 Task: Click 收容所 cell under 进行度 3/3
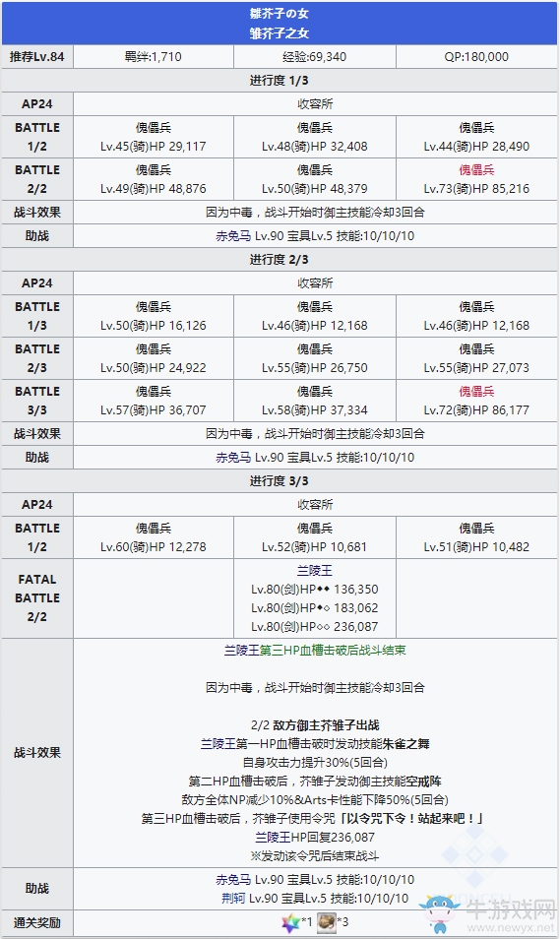(x=315, y=505)
